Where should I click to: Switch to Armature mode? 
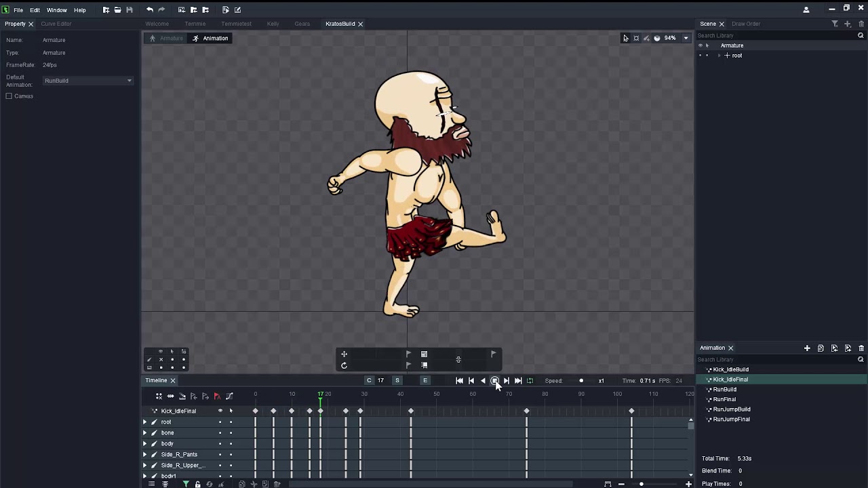[166, 39]
